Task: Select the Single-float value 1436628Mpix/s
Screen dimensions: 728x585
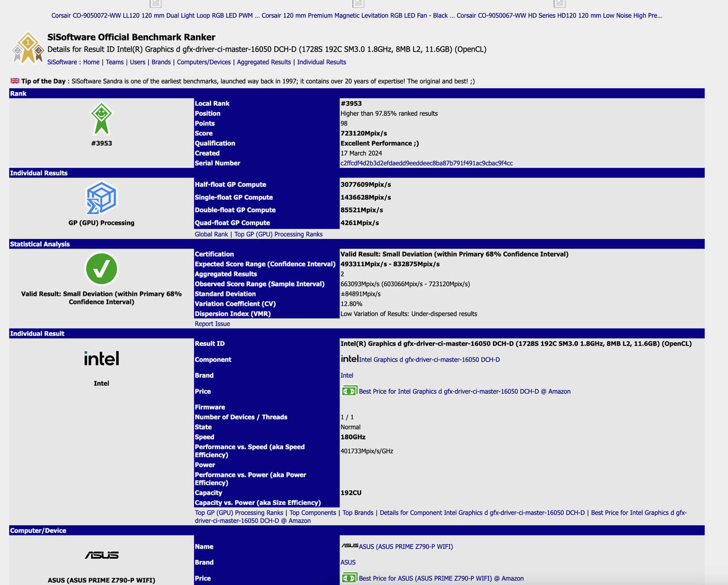Action: point(366,197)
